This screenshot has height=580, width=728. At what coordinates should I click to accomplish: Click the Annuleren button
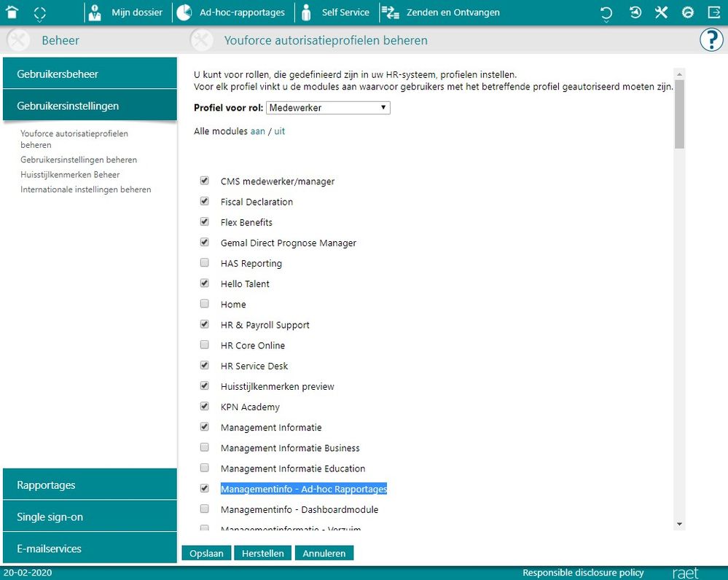click(x=324, y=553)
